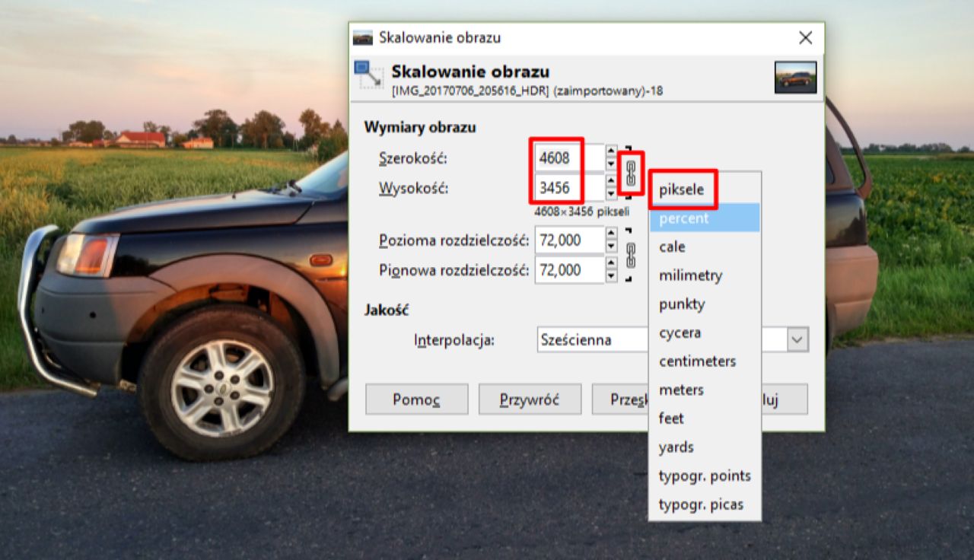Click the Pionowa rozdzielczość input field
The image size is (974, 560).
[x=569, y=269]
